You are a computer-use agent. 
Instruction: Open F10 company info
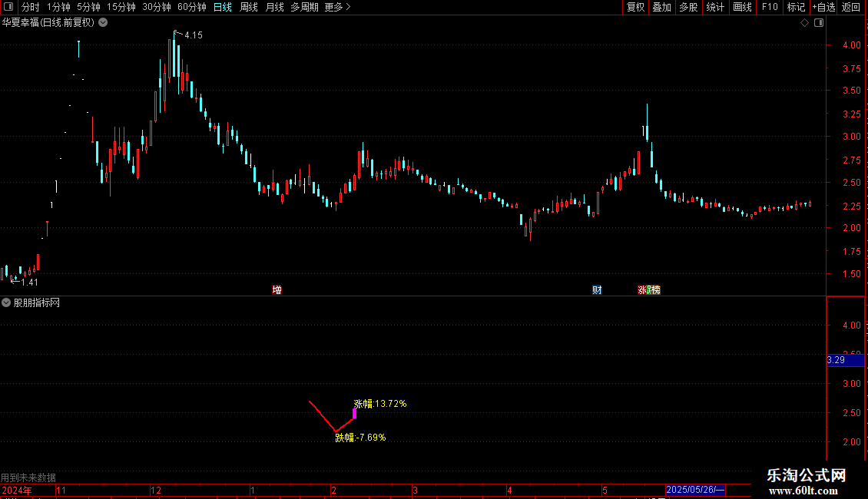tap(770, 7)
